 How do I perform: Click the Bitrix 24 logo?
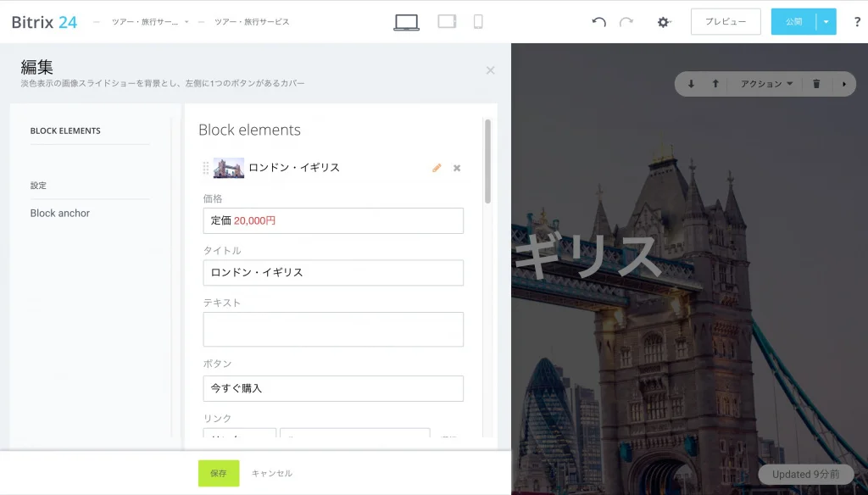[x=44, y=22]
